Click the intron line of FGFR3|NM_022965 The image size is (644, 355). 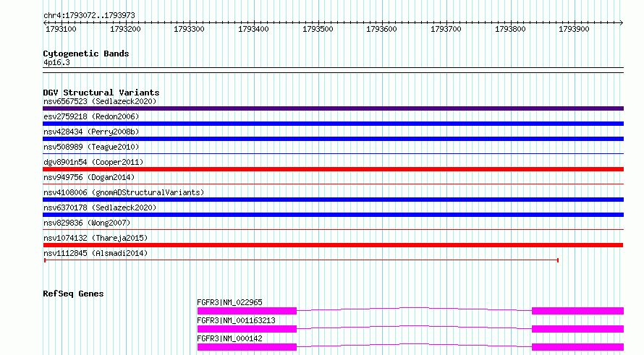click(x=414, y=309)
